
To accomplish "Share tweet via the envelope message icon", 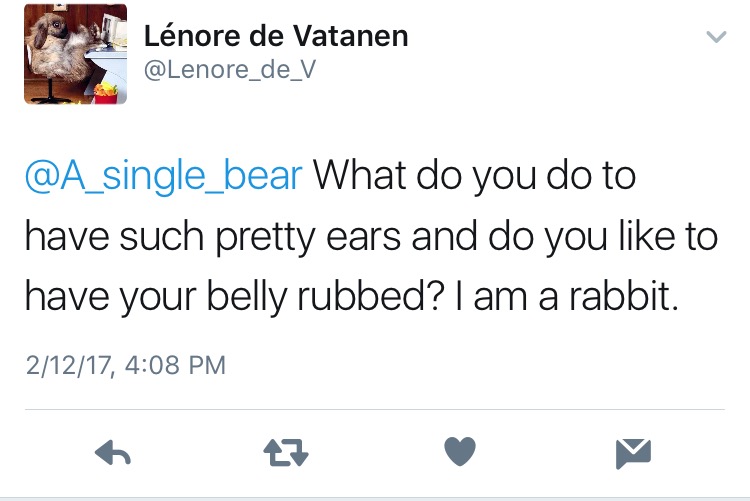I will 632,454.
